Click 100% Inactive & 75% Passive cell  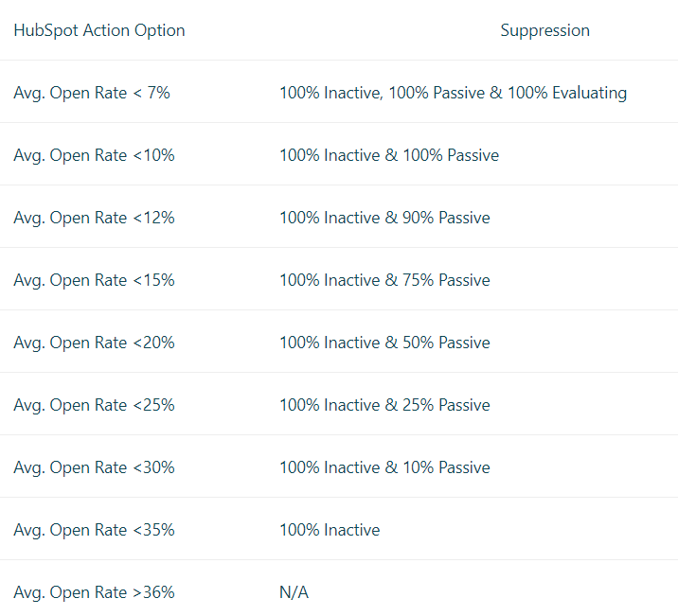coord(384,280)
